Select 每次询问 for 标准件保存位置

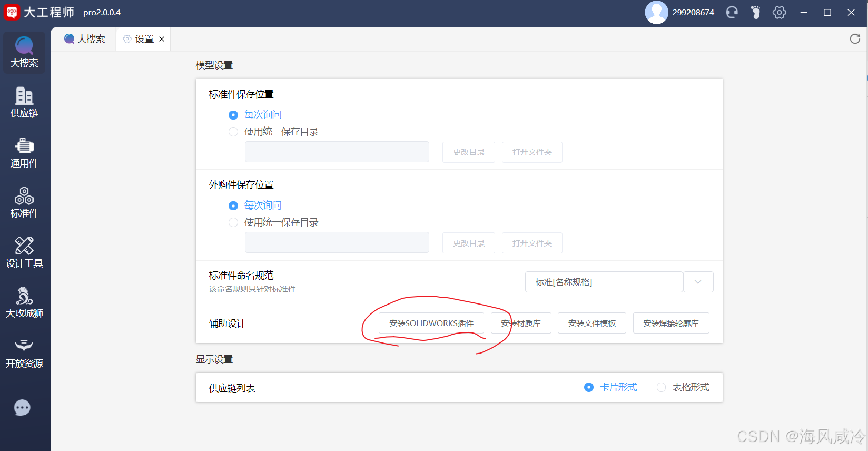[x=255, y=115]
